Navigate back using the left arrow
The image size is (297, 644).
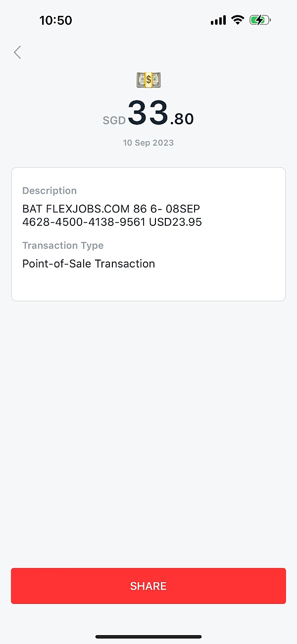(x=17, y=52)
